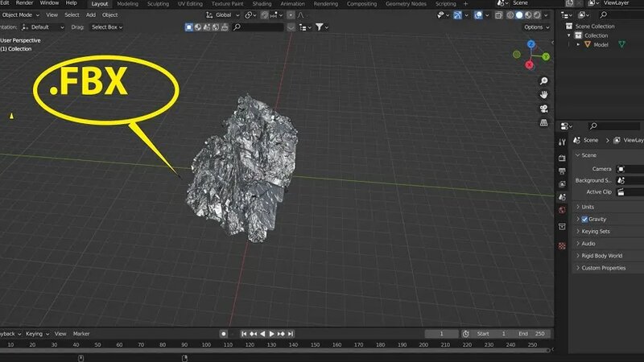Open the Keying dropdown in timeline

(x=37, y=334)
